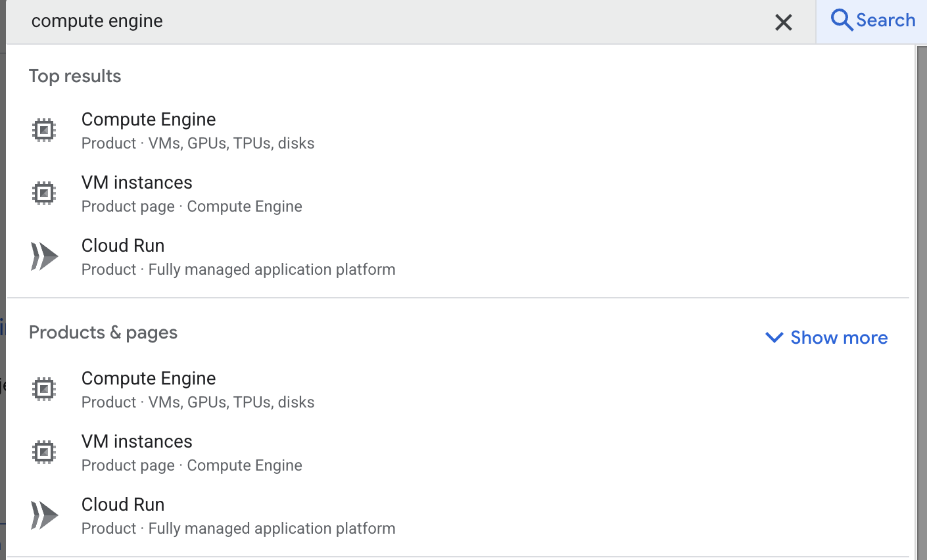Select Cloud Run title under Products & pages
This screenshot has width=927, height=560.
pos(123,505)
